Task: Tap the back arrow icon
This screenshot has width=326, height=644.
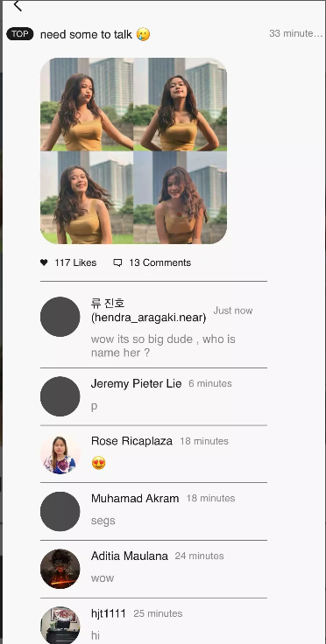Action: (x=18, y=5)
